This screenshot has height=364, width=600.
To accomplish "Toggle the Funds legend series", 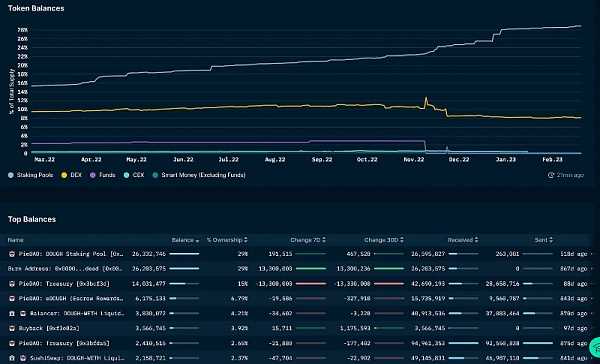I will 103,175.
